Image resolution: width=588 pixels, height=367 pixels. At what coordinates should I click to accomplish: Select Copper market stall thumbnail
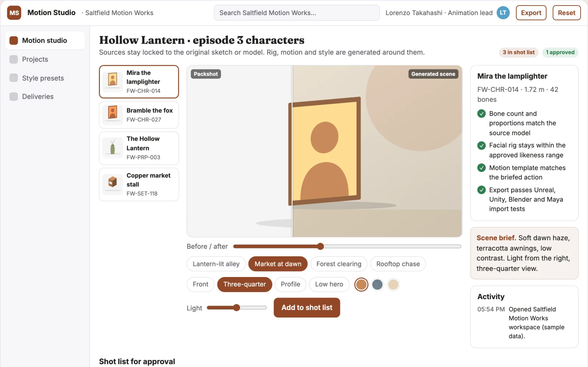click(x=113, y=184)
